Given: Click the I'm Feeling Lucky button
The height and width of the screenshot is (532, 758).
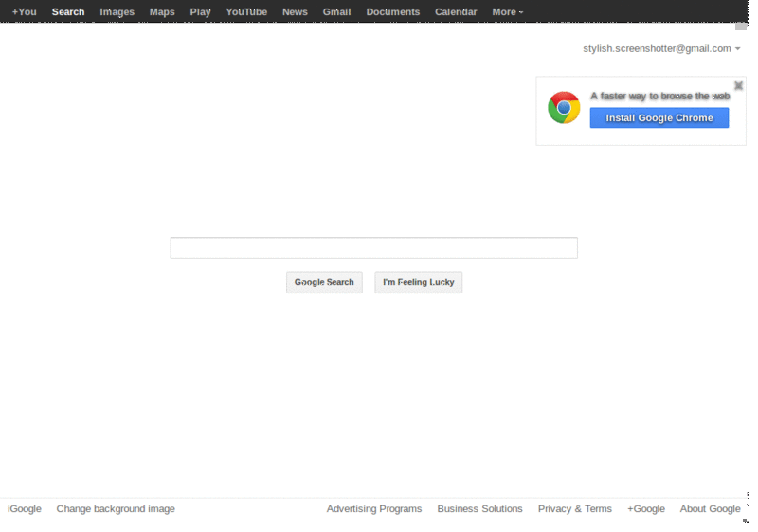Looking at the screenshot, I should [x=419, y=282].
